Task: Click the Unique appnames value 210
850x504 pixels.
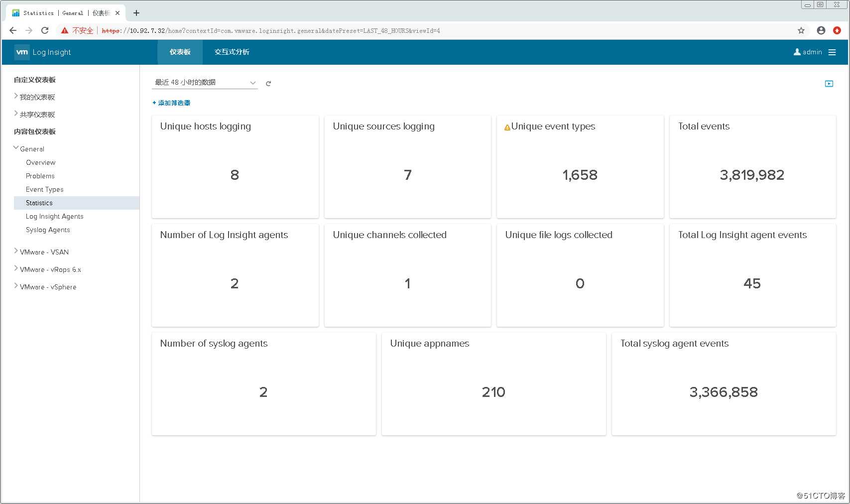Action: 493,392
